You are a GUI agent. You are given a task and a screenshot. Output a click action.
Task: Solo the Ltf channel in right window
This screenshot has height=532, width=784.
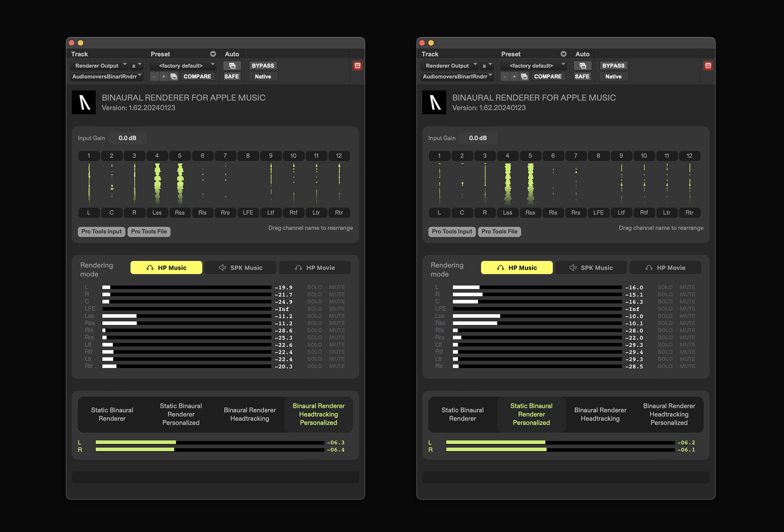665,345
